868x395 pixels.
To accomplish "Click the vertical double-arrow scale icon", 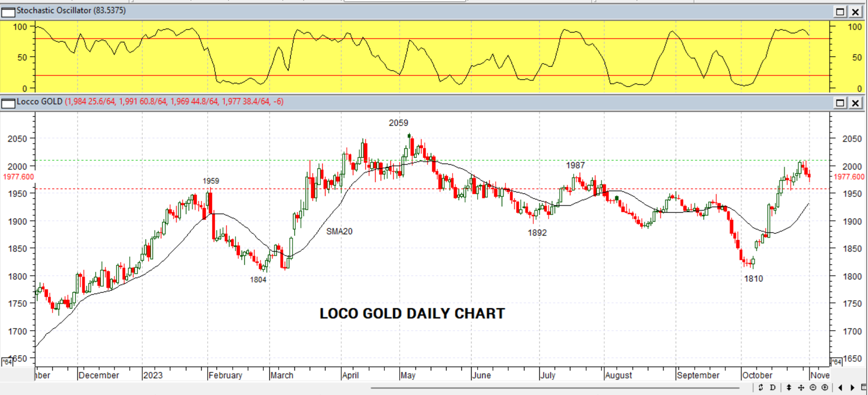I will point(789,388).
